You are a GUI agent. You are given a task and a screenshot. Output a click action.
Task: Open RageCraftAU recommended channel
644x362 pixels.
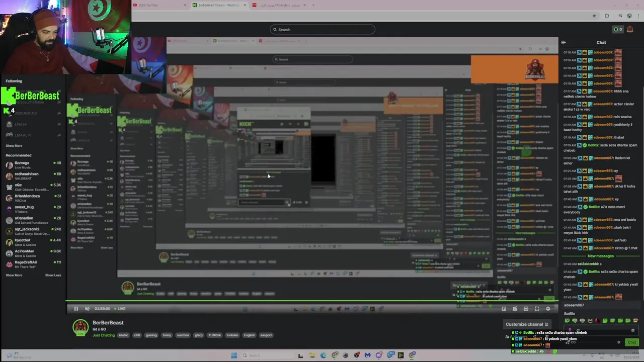(33, 264)
